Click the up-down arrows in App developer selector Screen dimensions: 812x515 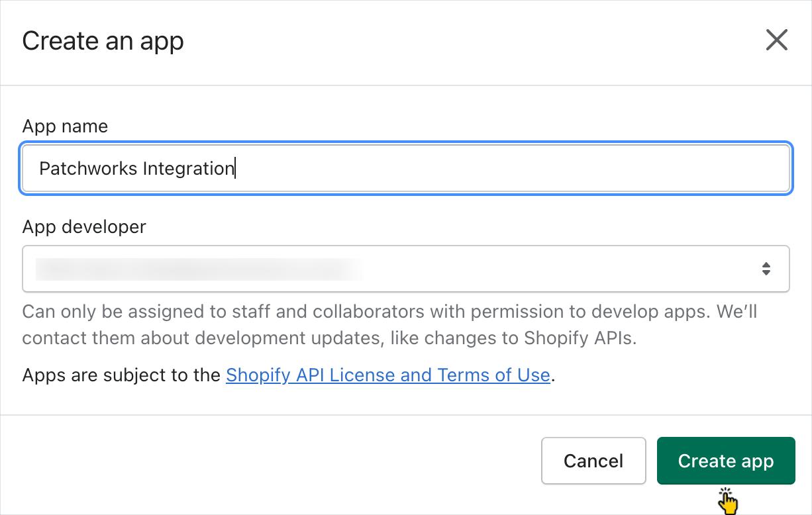click(x=766, y=269)
